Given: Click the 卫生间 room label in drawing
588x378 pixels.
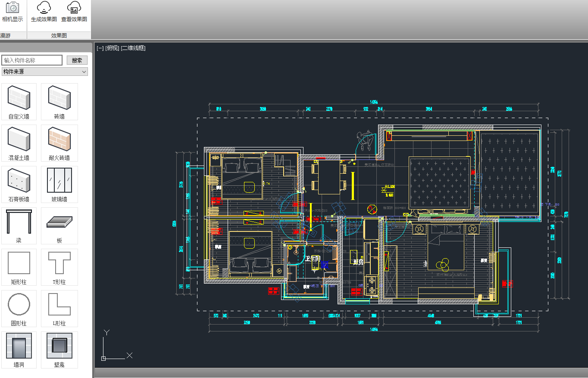Looking at the screenshot, I should pyautogui.click(x=313, y=259).
